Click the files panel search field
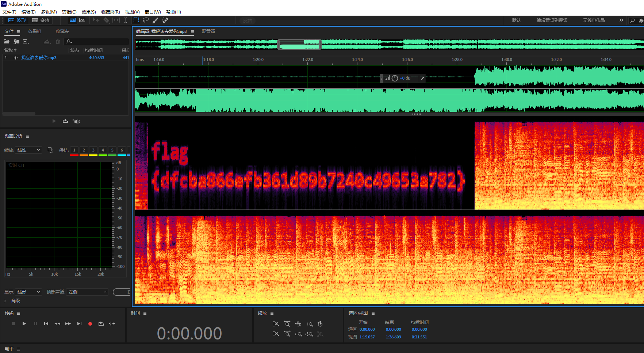Screen dimensions: 644x353 coord(96,42)
